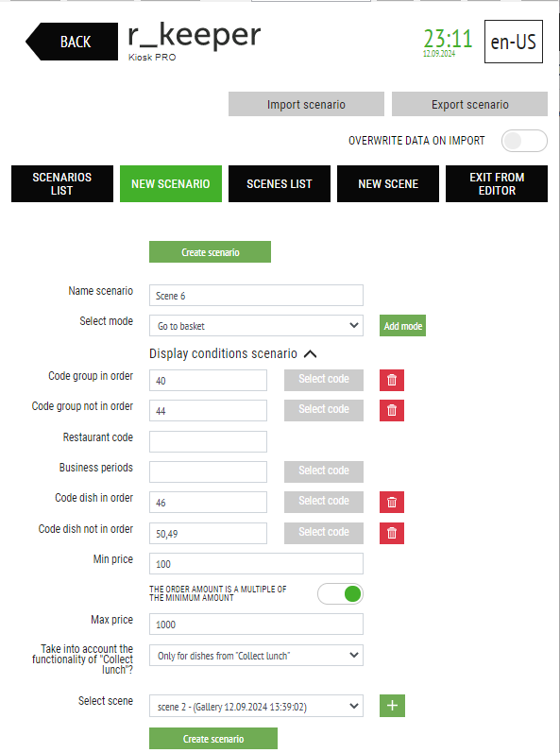Toggle Overwrite data on import switch
560x753 pixels.
(524, 141)
